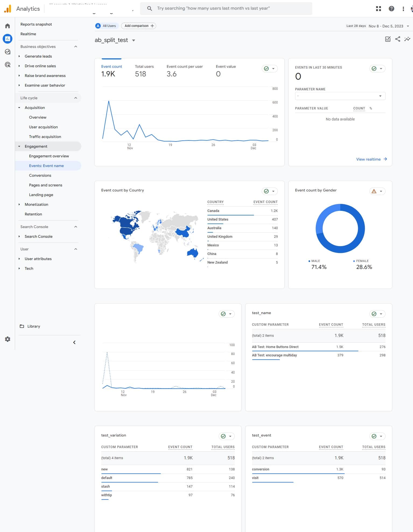The width and height of the screenshot is (413, 532).
Task: Select the Event count metric tab
Action: (111, 71)
